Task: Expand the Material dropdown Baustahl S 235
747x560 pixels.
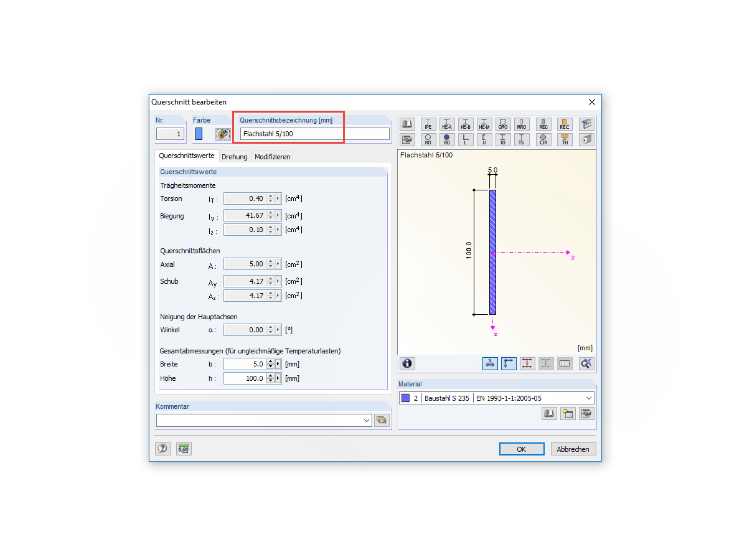Action: point(589,398)
